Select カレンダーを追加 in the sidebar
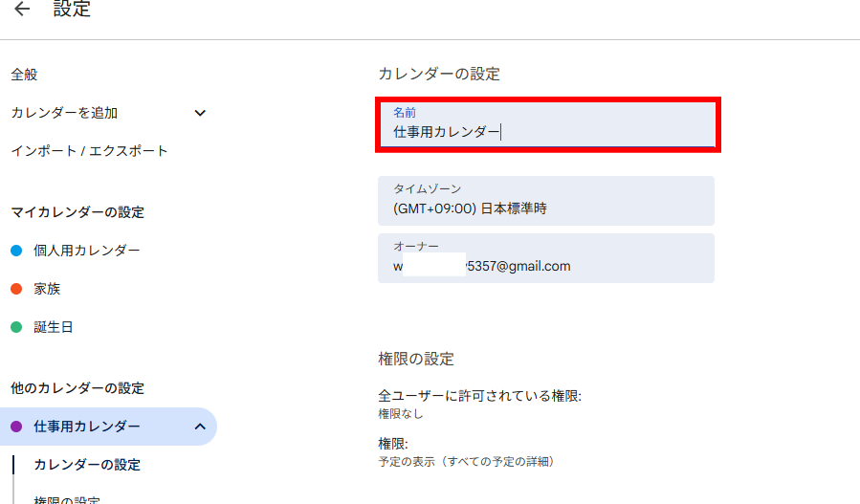 64,113
